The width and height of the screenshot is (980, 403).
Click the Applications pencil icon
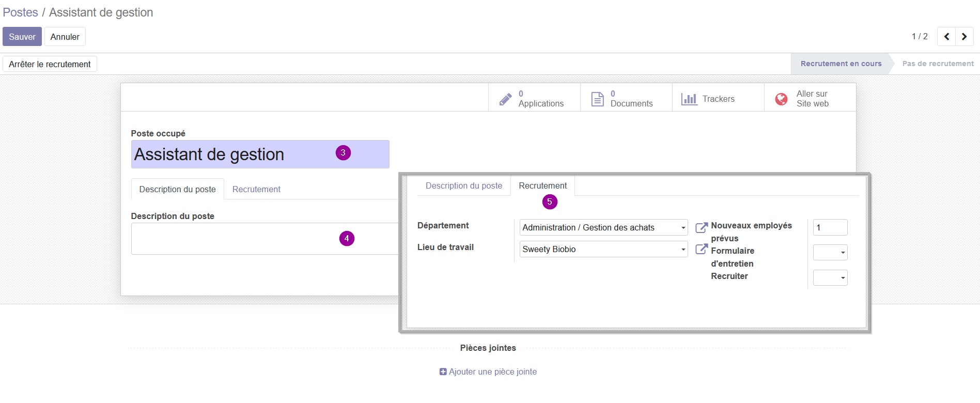click(x=505, y=99)
